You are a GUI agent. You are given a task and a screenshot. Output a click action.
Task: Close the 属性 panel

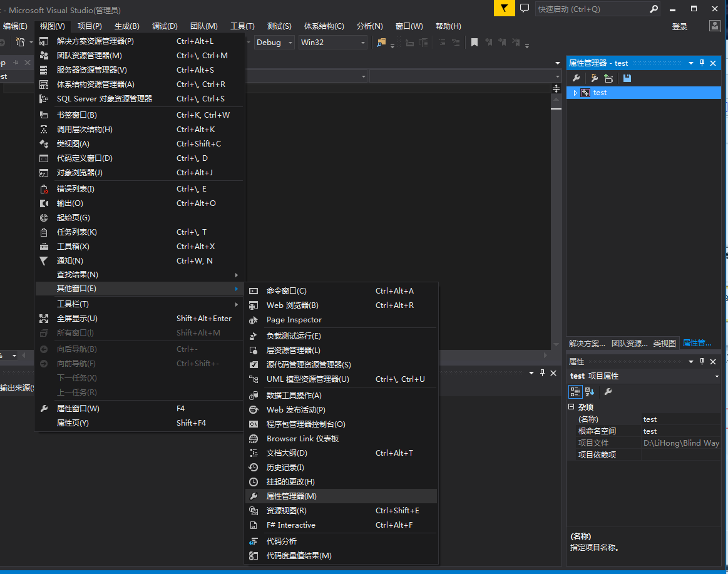(713, 361)
